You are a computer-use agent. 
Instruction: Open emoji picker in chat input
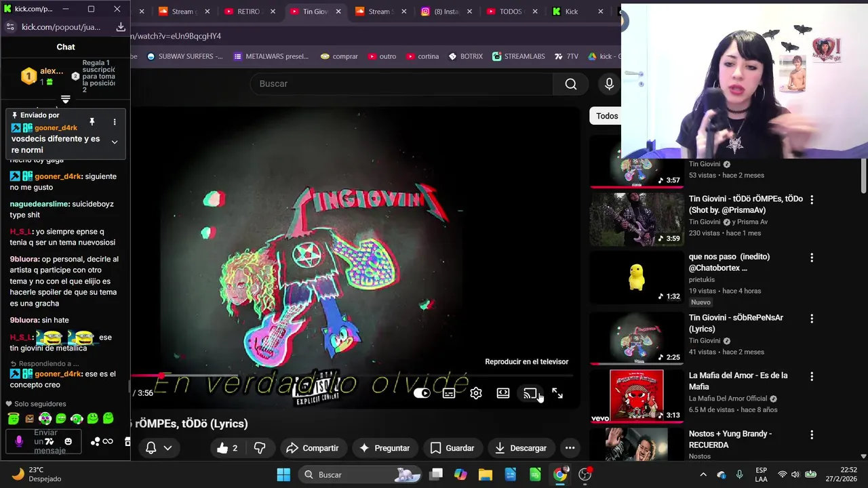tap(68, 441)
